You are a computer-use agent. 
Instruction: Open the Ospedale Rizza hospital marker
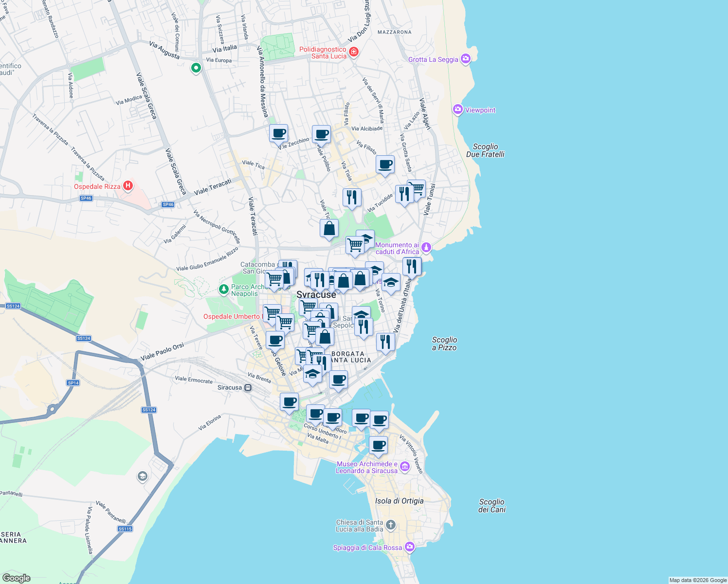(127, 186)
